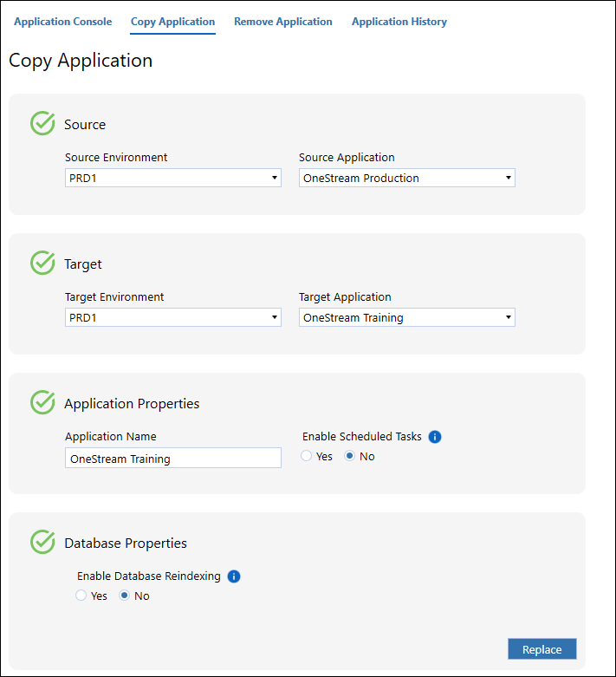Click the Replace button
Viewport: 616px width, 677px height.
pyautogui.click(x=542, y=649)
